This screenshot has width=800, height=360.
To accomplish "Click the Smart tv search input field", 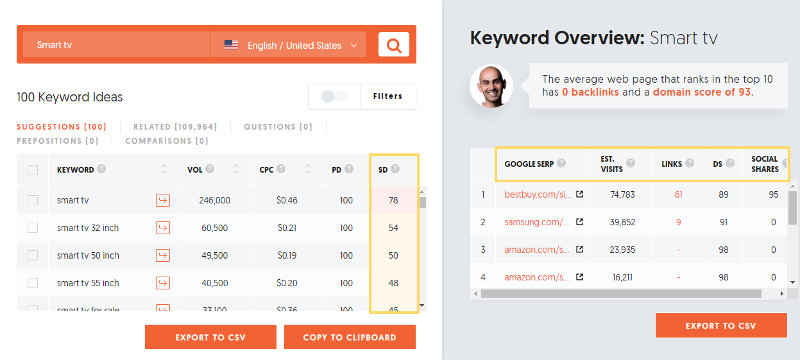I will pos(116,45).
